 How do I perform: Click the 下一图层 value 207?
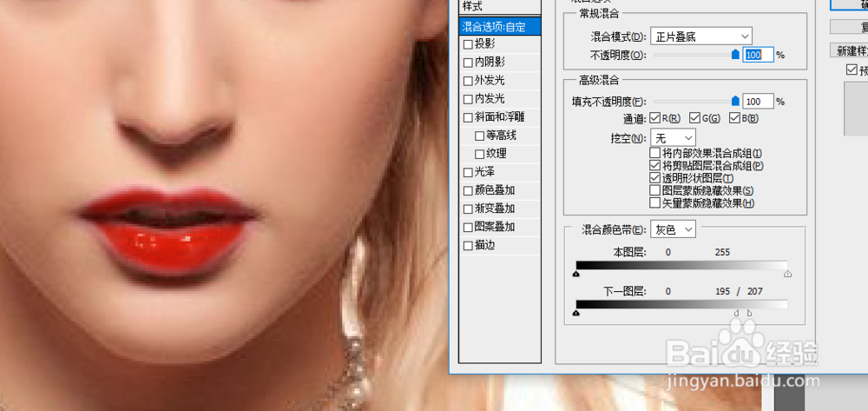coord(754,292)
